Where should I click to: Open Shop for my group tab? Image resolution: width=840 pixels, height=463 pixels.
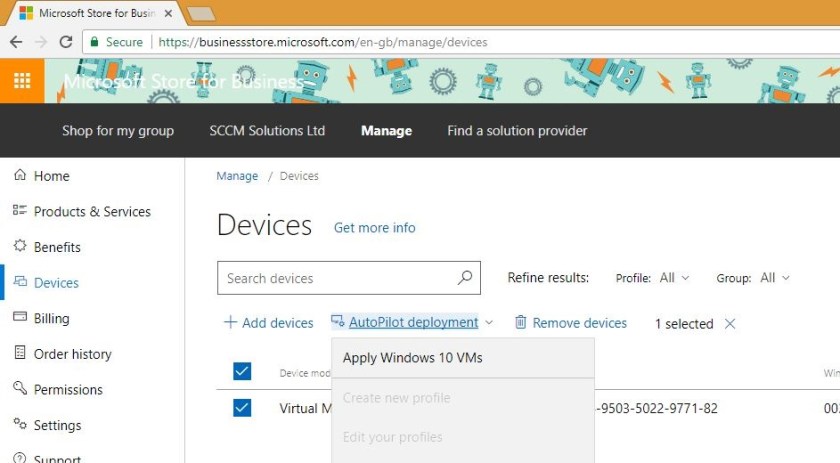coord(118,131)
